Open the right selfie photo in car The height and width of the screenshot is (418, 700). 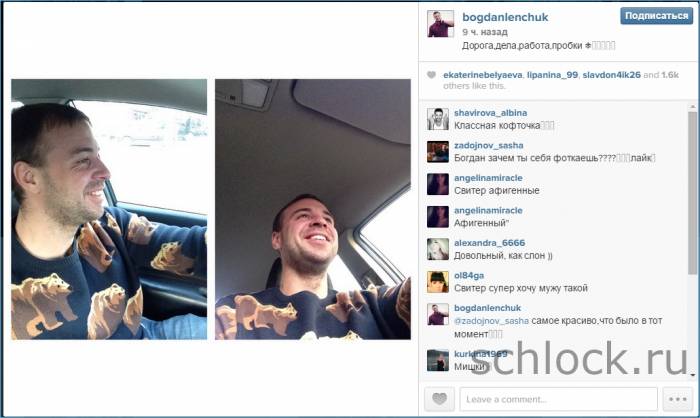[313, 209]
